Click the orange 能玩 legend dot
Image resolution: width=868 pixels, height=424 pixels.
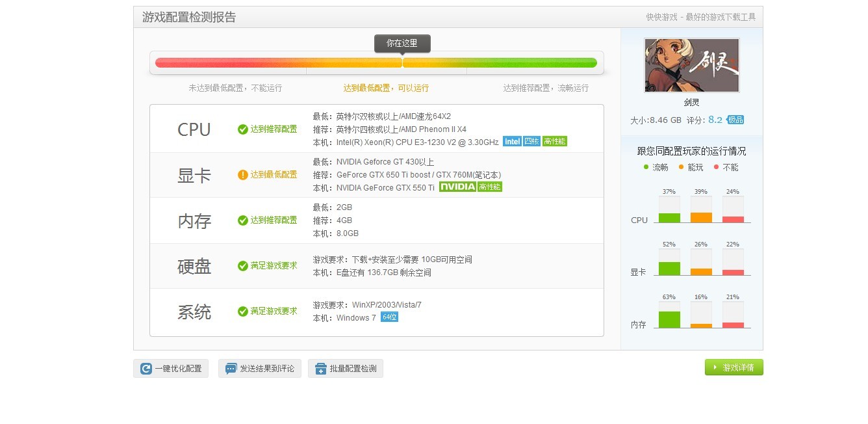point(681,167)
